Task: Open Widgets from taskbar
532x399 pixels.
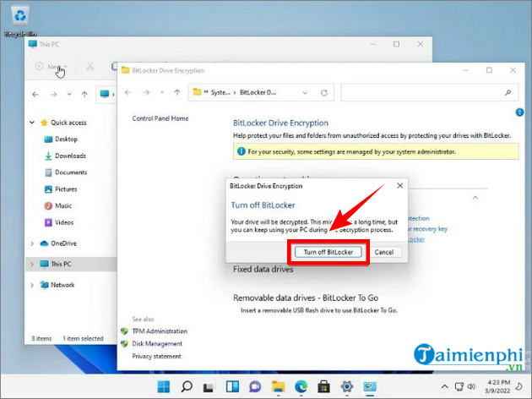Action: click(x=232, y=386)
